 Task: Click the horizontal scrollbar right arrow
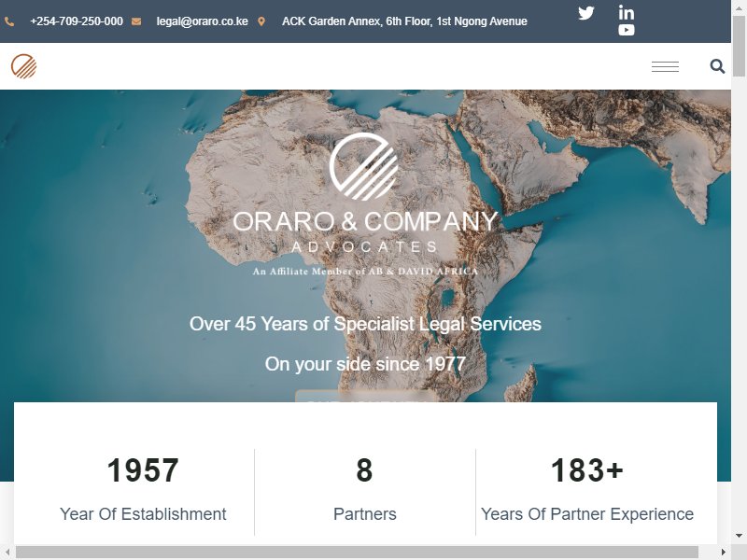723,553
